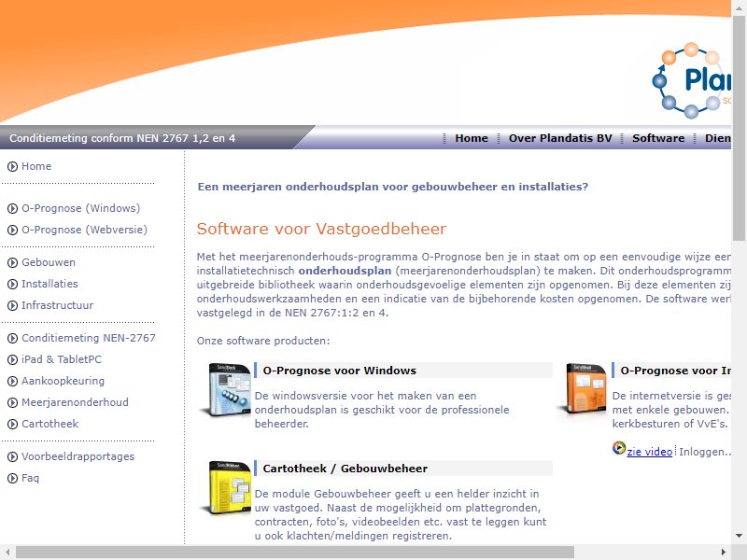Click the arrow icon beside Conditiemeting NEN-2767
Screen dimensions: 747x560
click(x=12, y=338)
